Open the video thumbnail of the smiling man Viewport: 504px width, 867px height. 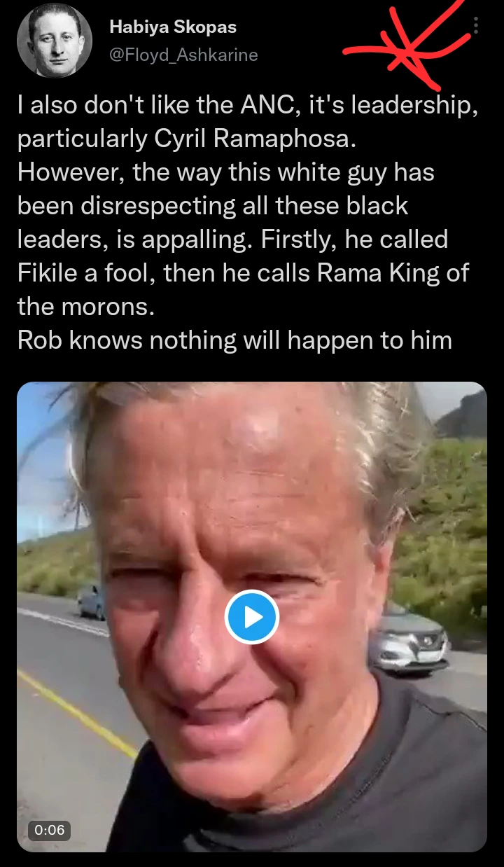pos(252,616)
